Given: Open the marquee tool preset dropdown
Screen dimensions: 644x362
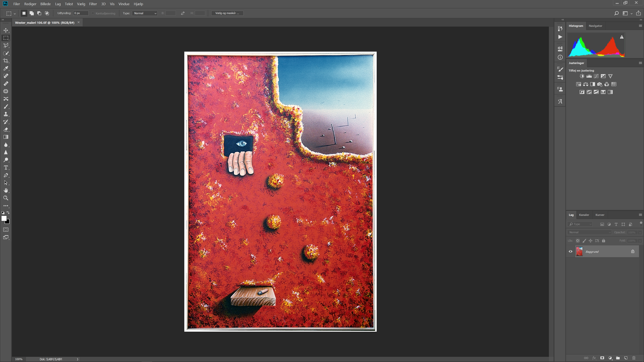Looking at the screenshot, I should (15, 14).
